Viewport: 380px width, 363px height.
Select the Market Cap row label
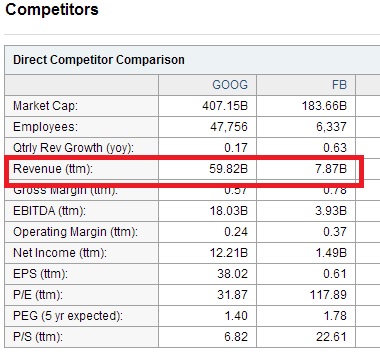[x=45, y=106]
